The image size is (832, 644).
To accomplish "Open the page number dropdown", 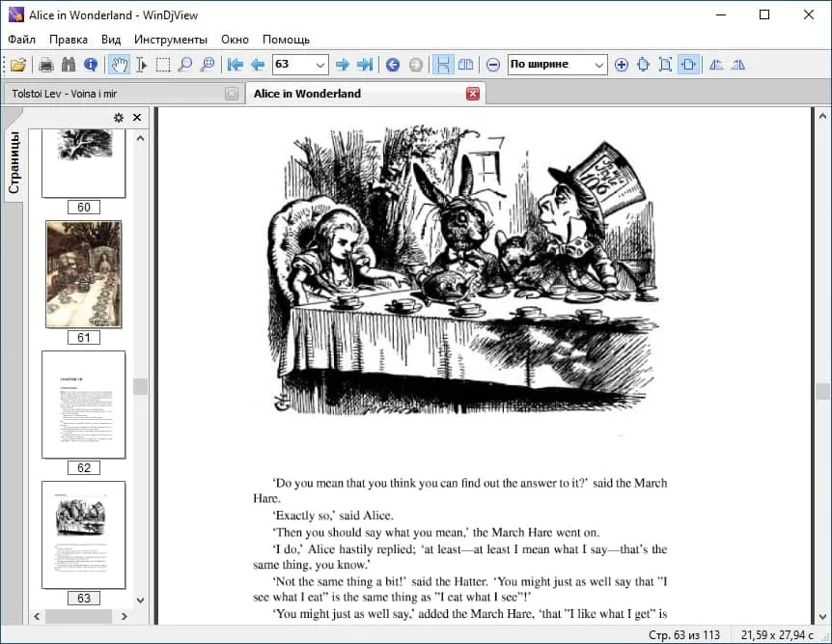I will click(x=320, y=65).
